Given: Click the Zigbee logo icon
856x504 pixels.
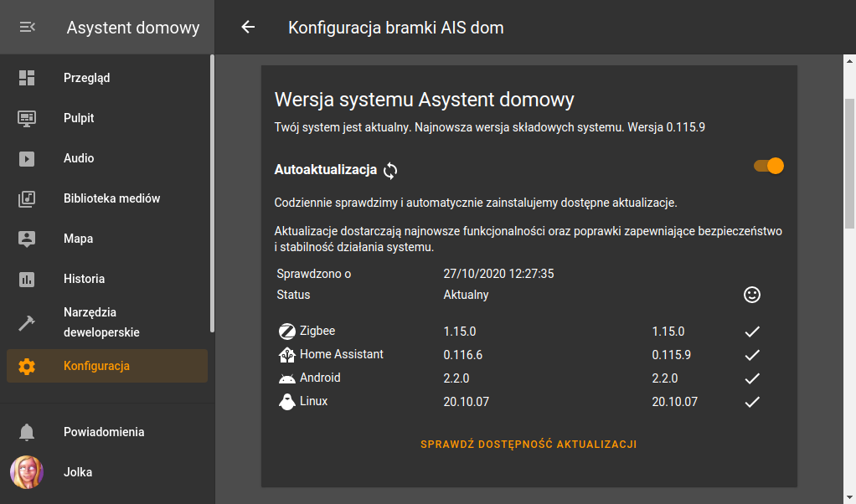Looking at the screenshot, I should click(287, 332).
